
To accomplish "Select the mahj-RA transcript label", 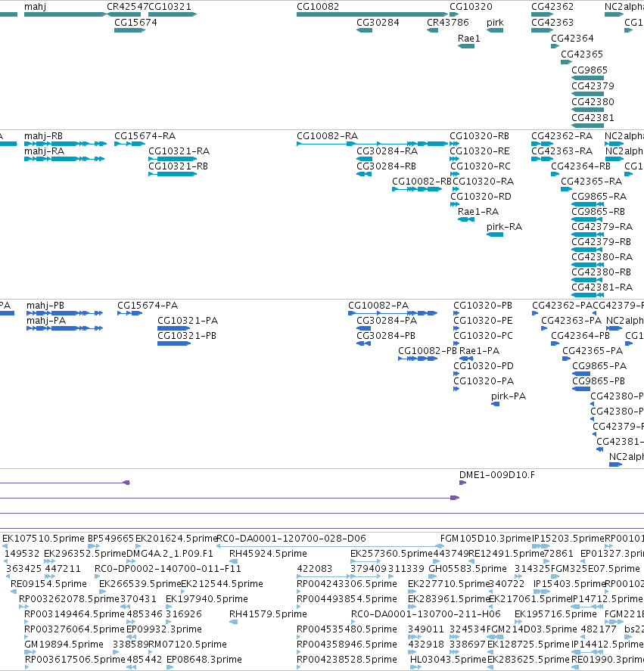I will point(44,151).
